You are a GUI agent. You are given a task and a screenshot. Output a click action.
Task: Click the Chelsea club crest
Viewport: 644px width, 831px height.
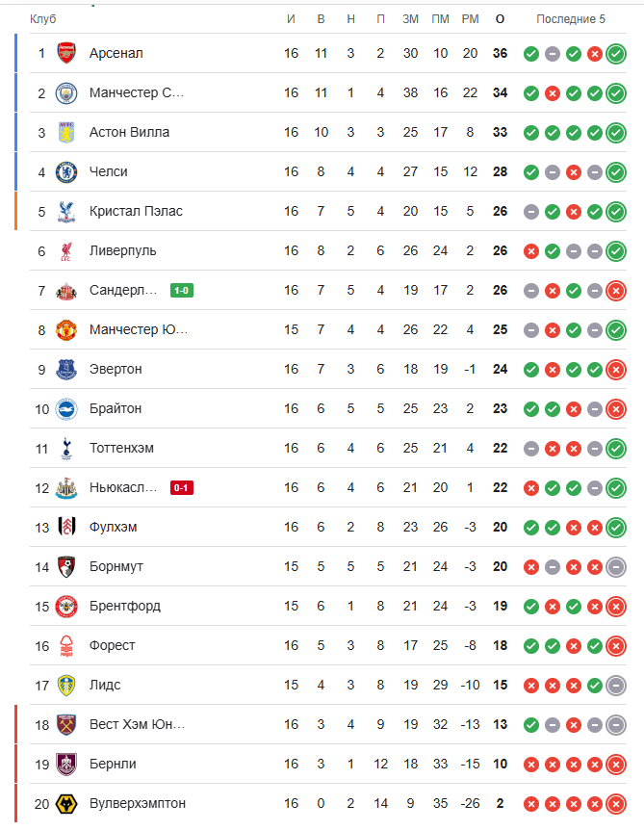(x=65, y=171)
